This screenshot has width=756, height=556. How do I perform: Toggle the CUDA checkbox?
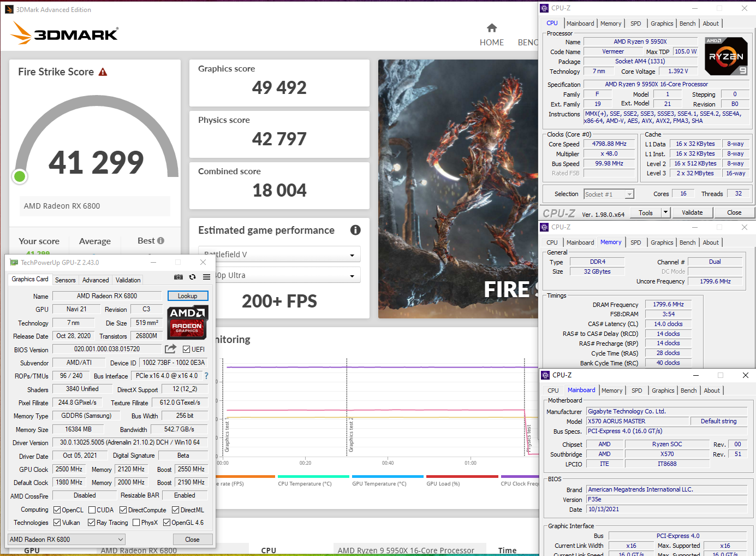92,510
